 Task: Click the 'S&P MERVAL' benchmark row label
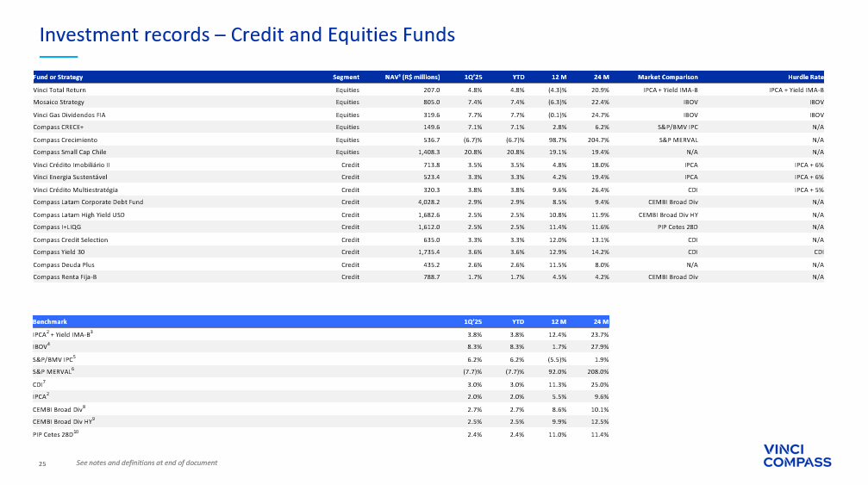(53, 371)
